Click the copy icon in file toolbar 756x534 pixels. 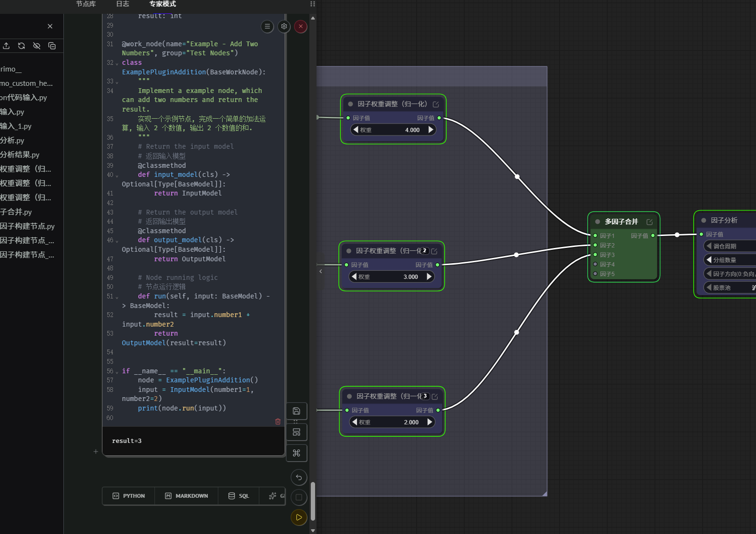(52, 46)
